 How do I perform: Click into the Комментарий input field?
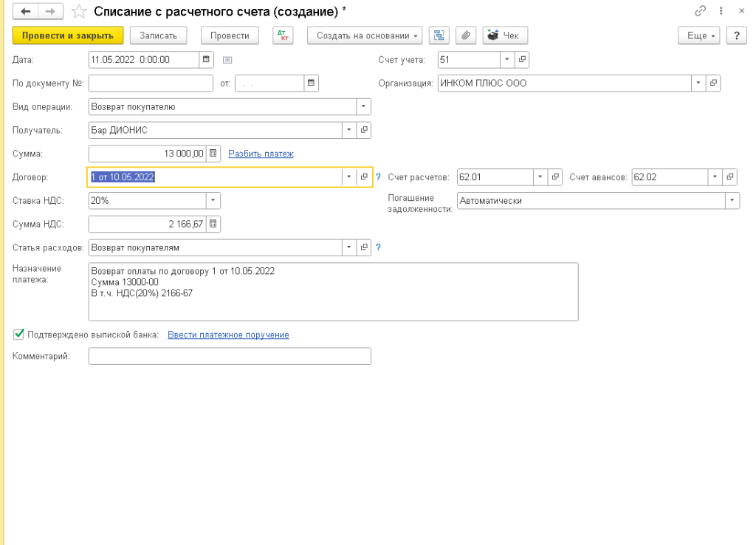229,357
